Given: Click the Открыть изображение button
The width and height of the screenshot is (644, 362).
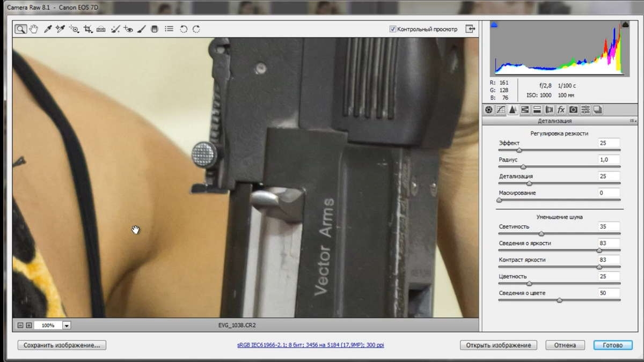Looking at the screenshot, I should point(499,345).
